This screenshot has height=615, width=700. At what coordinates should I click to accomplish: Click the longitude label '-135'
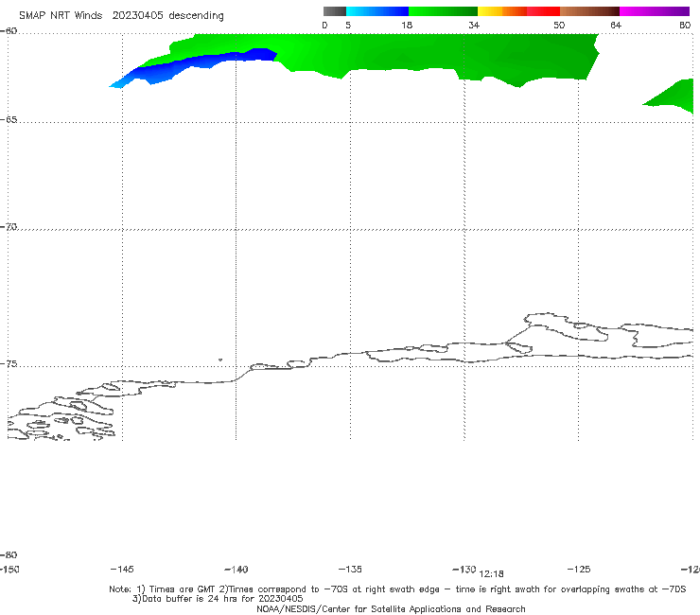(350, 569)
